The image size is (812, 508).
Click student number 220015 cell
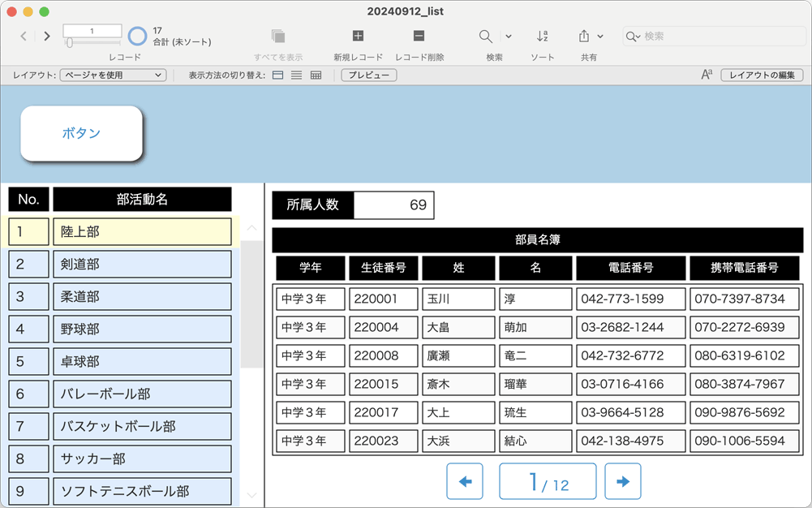pyautogui.click(x=383, y=384)
